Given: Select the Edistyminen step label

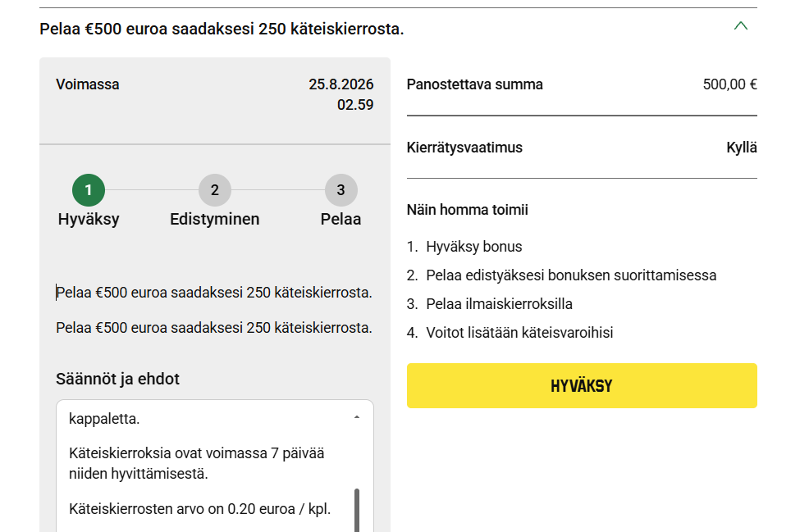Looking at the screenshot, I should 215,219.
